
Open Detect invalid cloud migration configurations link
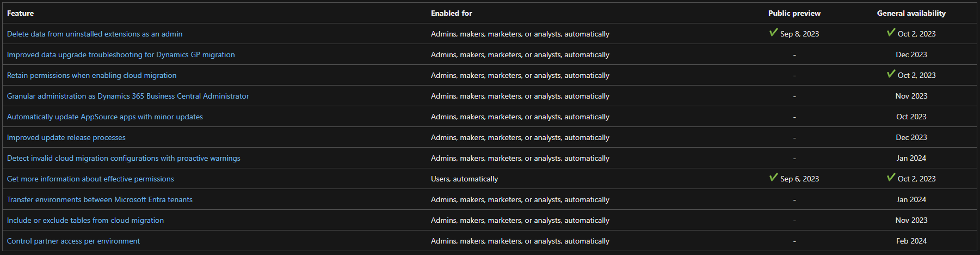[x=124, y=158]
